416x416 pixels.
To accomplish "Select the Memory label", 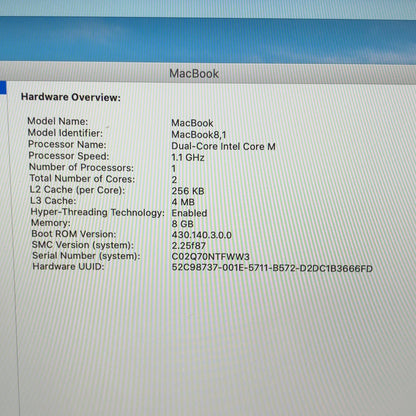I will [x=51, y=223].
